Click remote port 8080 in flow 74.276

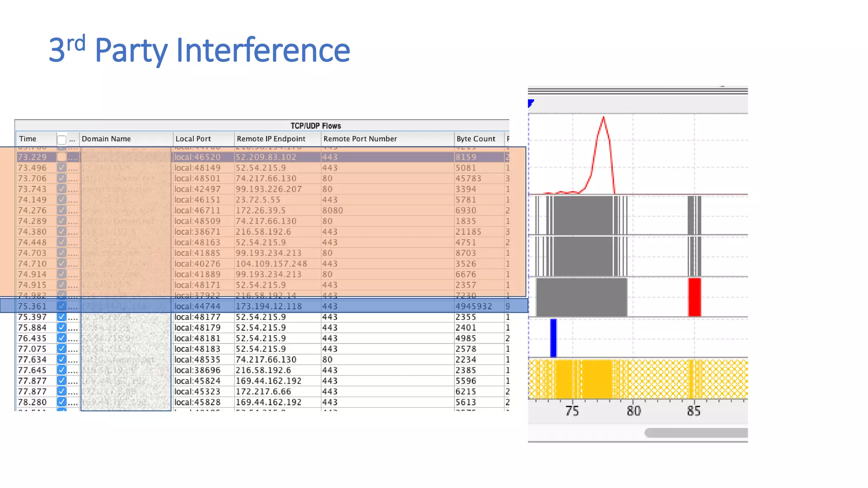pyautogui.click(x=333, y=210)
